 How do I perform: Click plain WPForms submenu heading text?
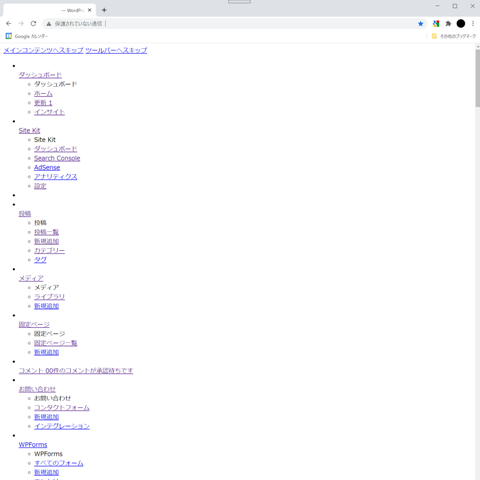(x=48, y=454)
